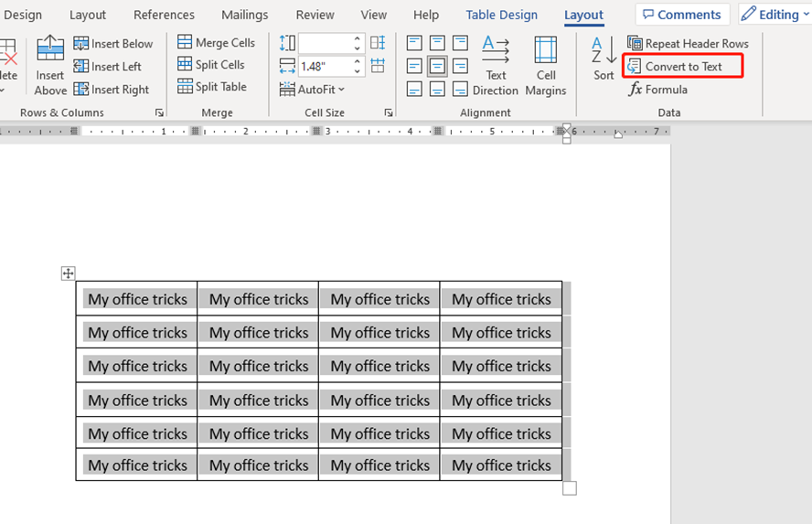Open the Comments pane

pyautogui.click(x=682, y=15)
